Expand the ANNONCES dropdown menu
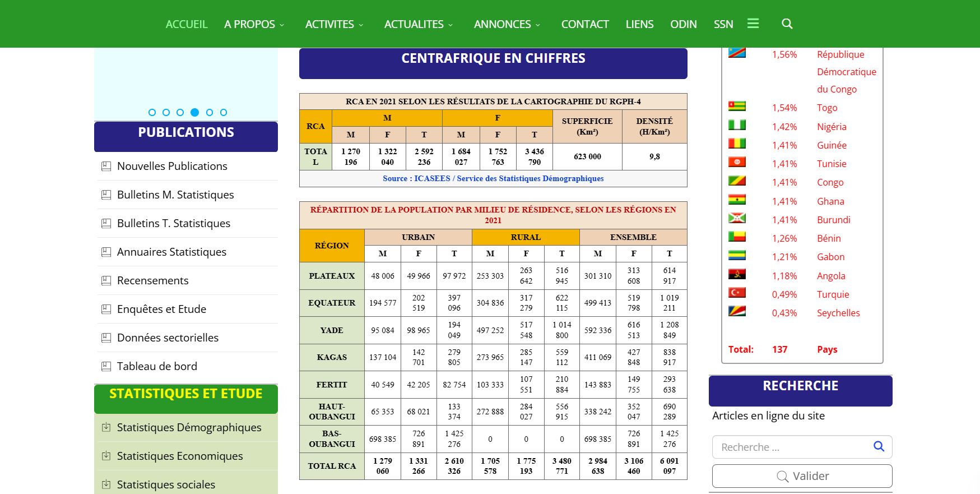Viewport: 980px width, 494px height. point(507,24)
